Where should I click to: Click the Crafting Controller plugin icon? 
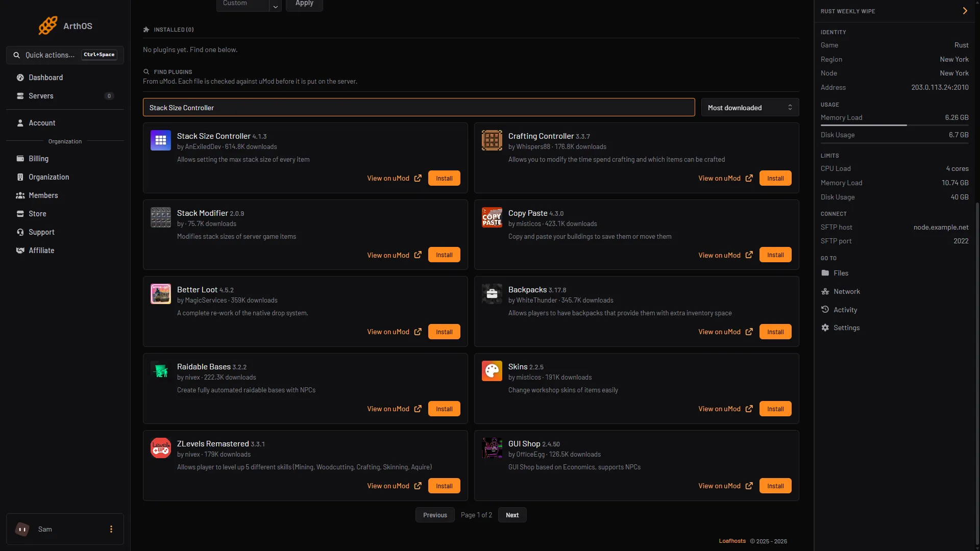[x=492, y=140]
